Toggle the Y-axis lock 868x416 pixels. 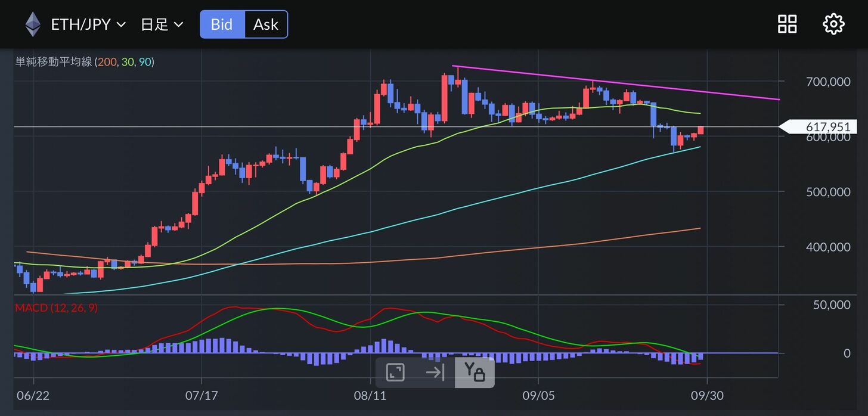475,372
